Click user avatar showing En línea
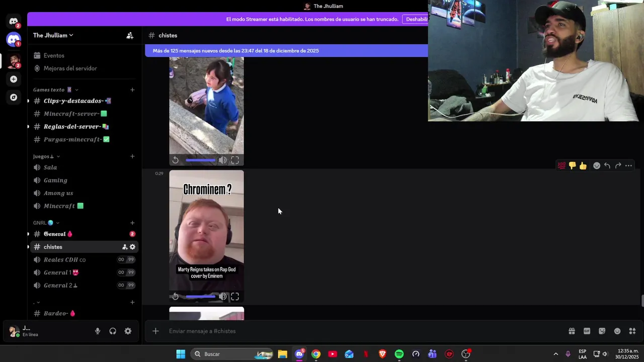Image resolution: width=644 pixels, height=362 pixels. [14, 331]
